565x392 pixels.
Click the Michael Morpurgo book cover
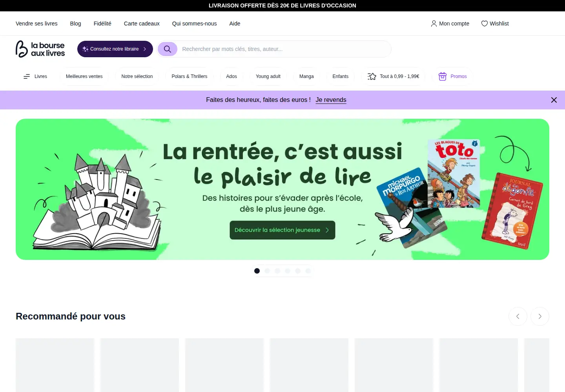click(x=412, y=208)
